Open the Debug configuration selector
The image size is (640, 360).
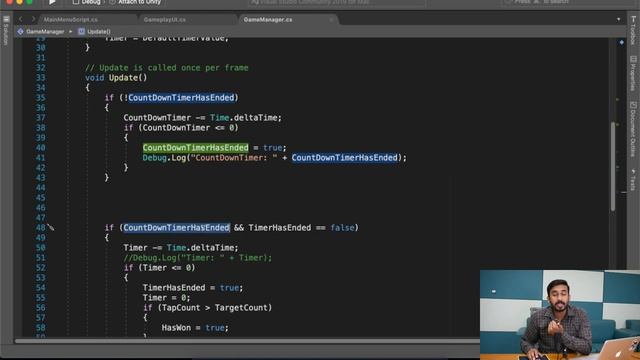click(x=87, y=2)
